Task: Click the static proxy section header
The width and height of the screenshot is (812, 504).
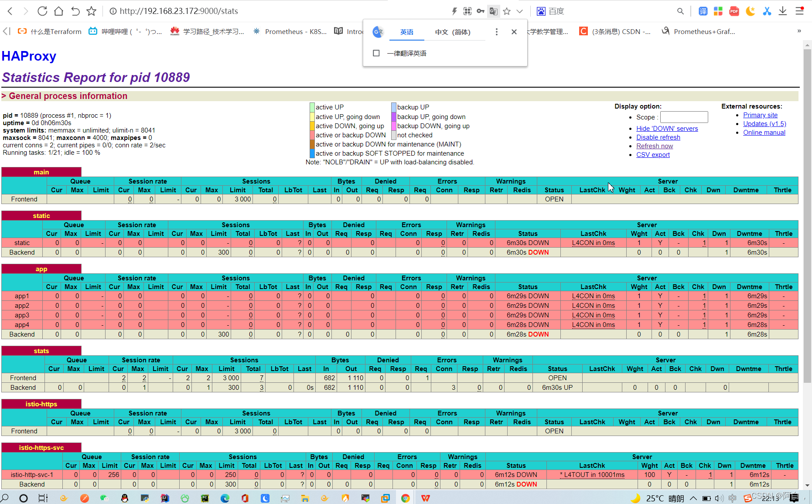Action: pyautogui.click(x=41, y=215)
